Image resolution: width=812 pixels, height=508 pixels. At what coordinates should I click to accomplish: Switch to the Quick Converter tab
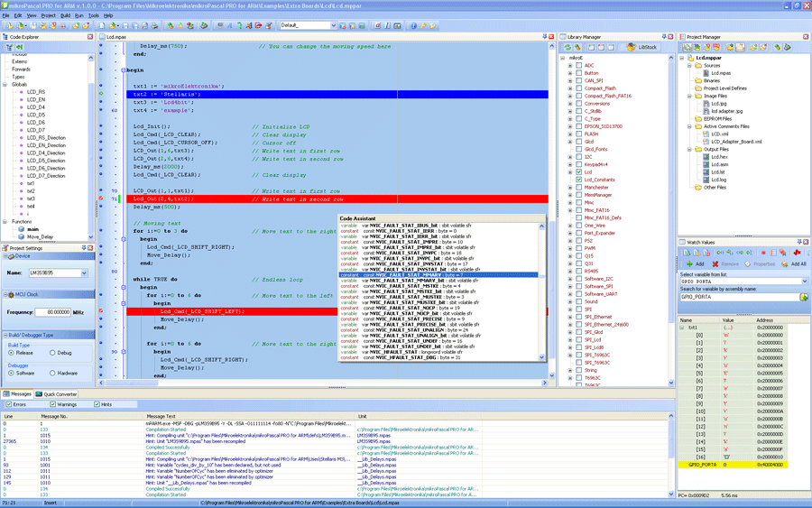click(x=57, y=394)
